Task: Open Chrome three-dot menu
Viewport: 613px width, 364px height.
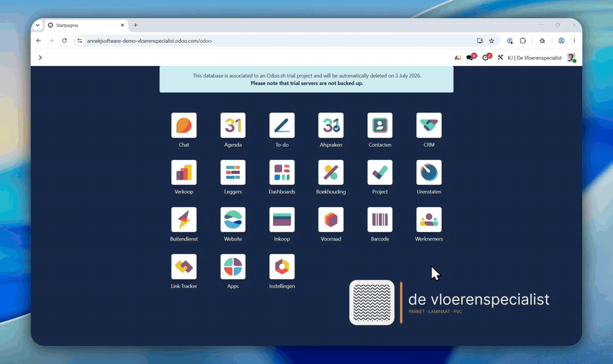Action: [574, 40]
